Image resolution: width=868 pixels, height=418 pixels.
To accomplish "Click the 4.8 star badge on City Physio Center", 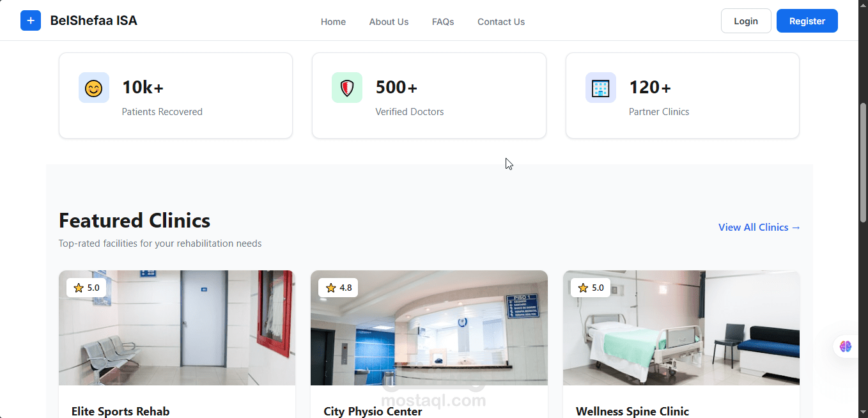I will pos(338,288).
